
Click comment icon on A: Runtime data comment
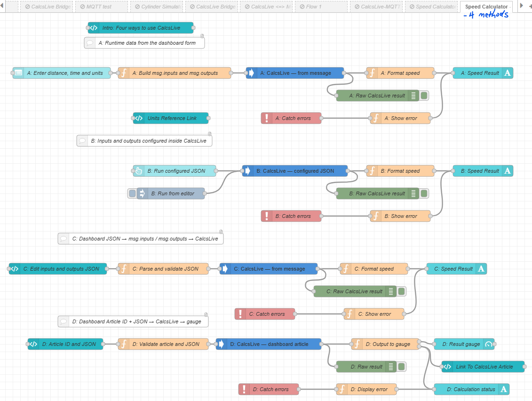pyautogui.click(x=90, y=43)
